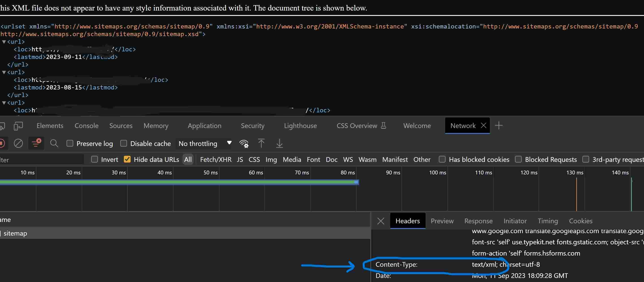The width and height of the screenshot is (644, 282).
Task: Toggle device emulation icon
Action: point(18,126)
